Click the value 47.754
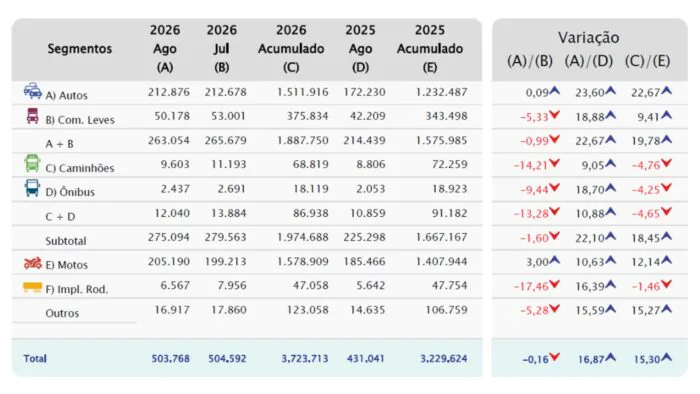This screenshot has width=700, height=394. click(450, 286)
